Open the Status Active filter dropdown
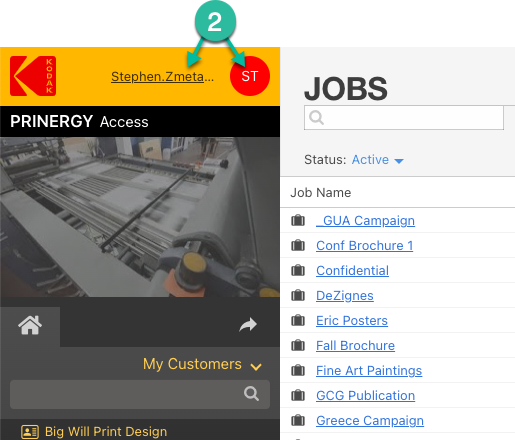Viewport: 515px width, 440px height. click(378, 160)
